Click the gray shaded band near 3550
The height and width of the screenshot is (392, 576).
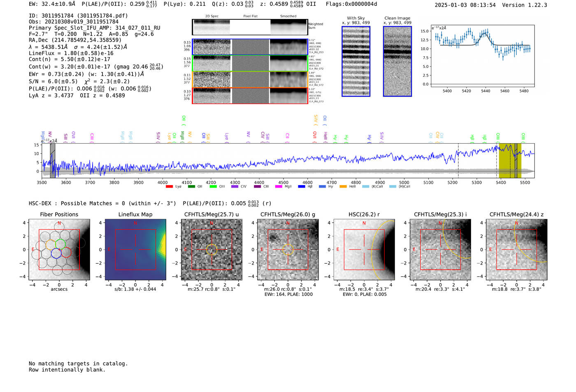coord(53,160)
